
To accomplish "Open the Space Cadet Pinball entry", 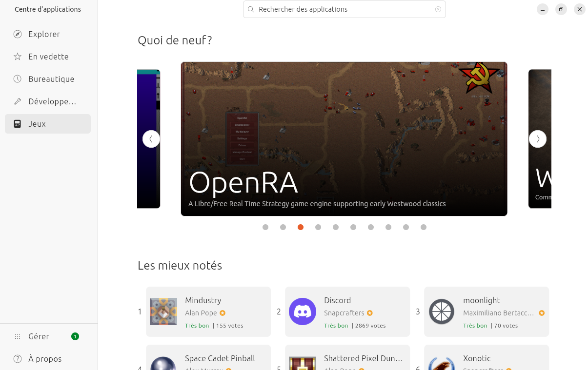I will [208, 357].
